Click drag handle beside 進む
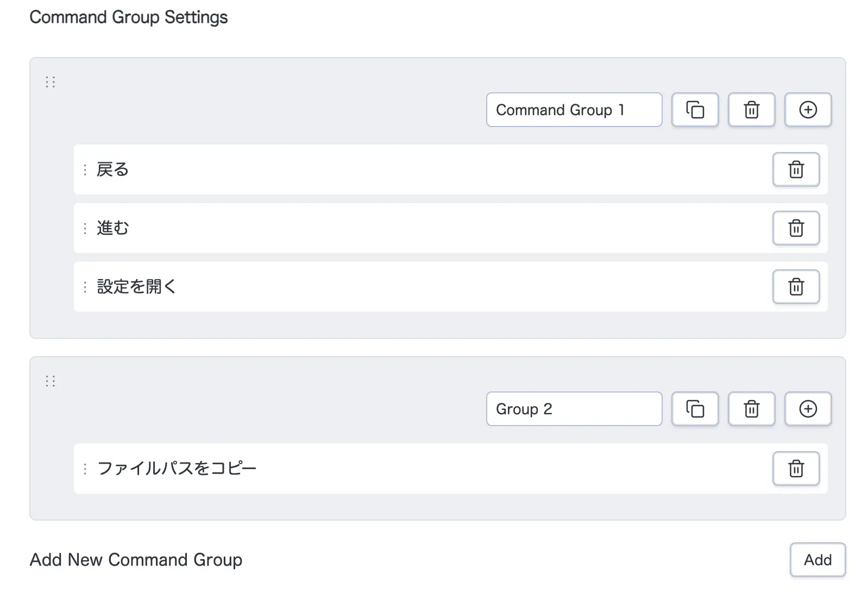The width and height of the screenshot is (868, 595). [x=85, y=229]
